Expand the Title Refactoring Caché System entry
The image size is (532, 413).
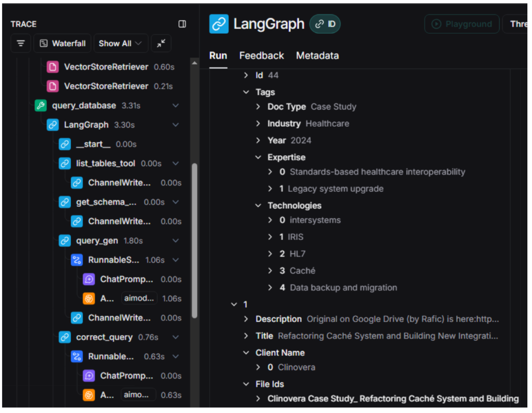(x=246, y=336)
